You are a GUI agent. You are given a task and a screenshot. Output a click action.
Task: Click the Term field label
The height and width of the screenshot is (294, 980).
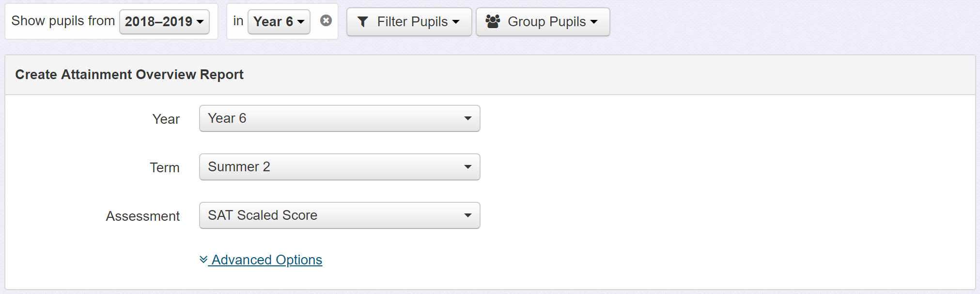(x=165, y=167)
